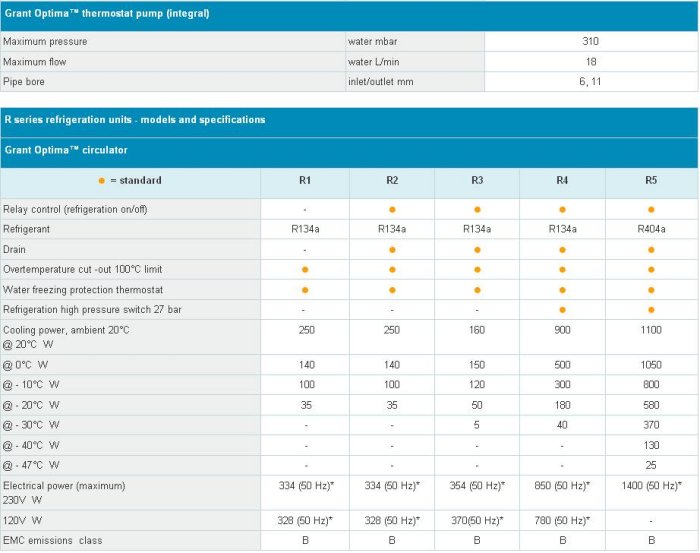Click Overtemperature cut-out dot for R1
This screenshot has width=700, height=553.
click(305, 270)
